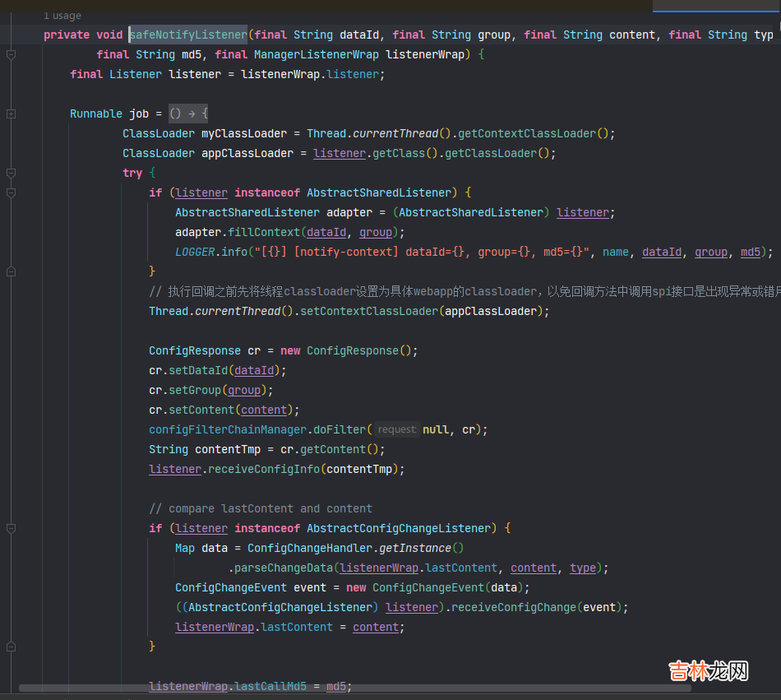Click the parseChangeData method call

pyautogui.click(x=284, y=568)
